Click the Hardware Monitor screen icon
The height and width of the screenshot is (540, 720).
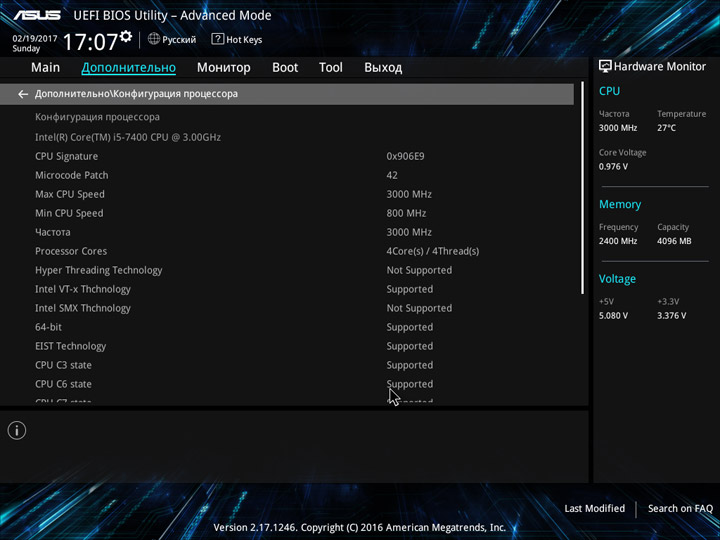pyautogui.click(x=605, y=67)
